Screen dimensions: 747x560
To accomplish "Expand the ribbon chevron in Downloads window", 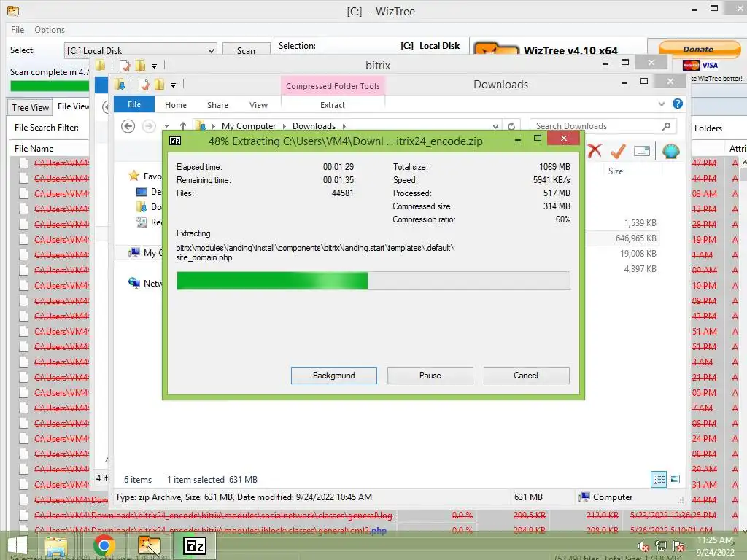I will click(661, 104).
